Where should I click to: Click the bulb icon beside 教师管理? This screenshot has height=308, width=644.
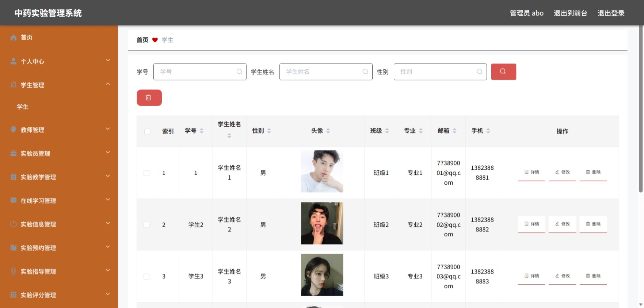pos(14,130)
